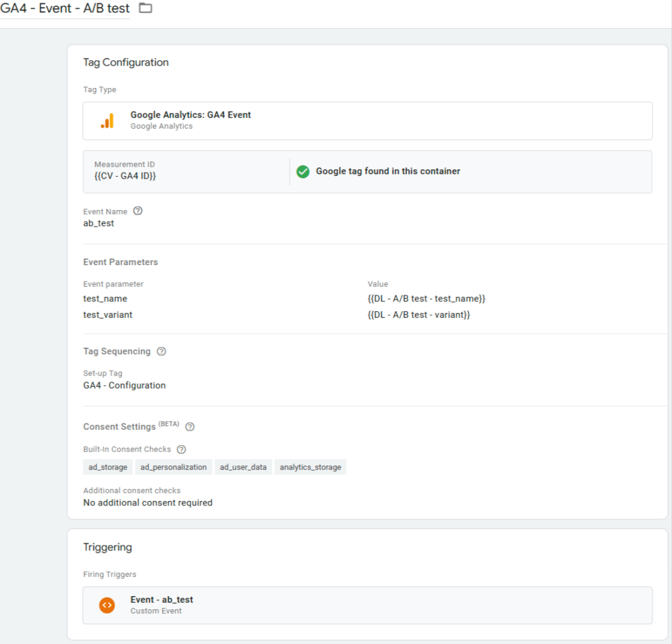Click the orange Custom Event trigger icon
This screenshot has height=644, width=672.
(107, 605)
